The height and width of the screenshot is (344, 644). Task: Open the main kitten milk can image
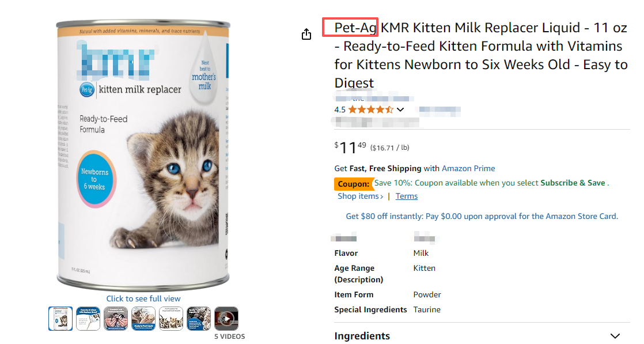point(143,156)
